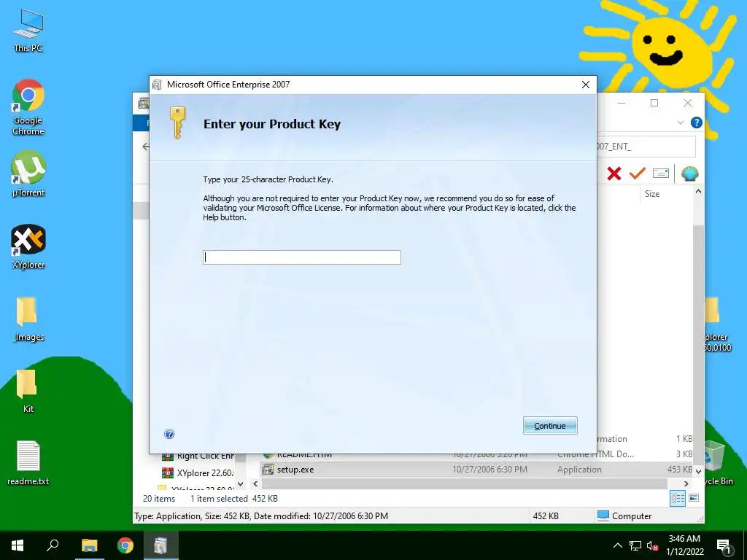Open Help via the blue question icon in setup dialog
Image resolution: width=747 pixels, height=560 pixels.
[169, 434]
